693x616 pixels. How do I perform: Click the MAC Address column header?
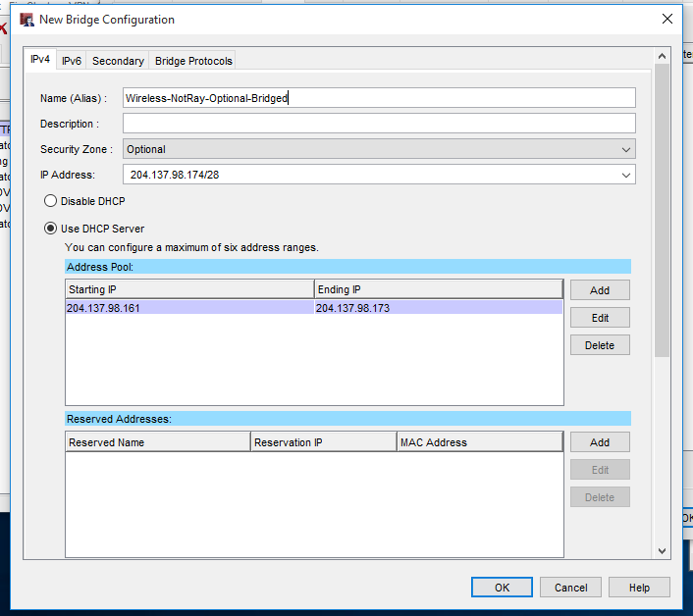click(480, 442)
